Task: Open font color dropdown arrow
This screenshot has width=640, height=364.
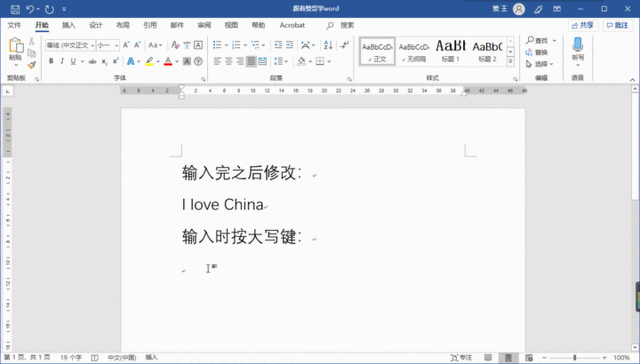Action: [177, 62]
